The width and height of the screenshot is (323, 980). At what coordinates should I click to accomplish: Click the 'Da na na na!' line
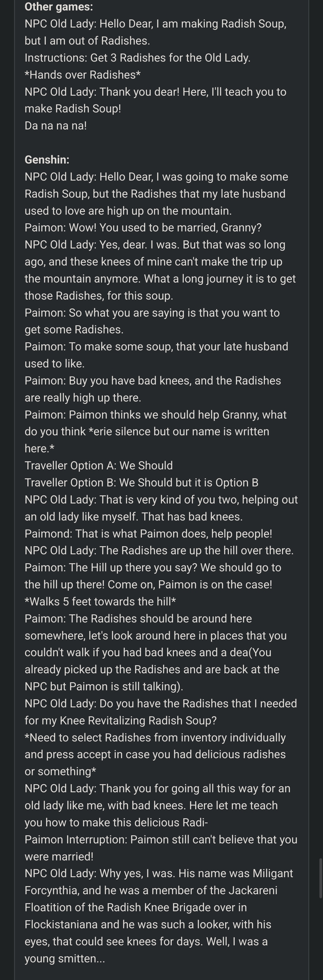tap(56, 126)
